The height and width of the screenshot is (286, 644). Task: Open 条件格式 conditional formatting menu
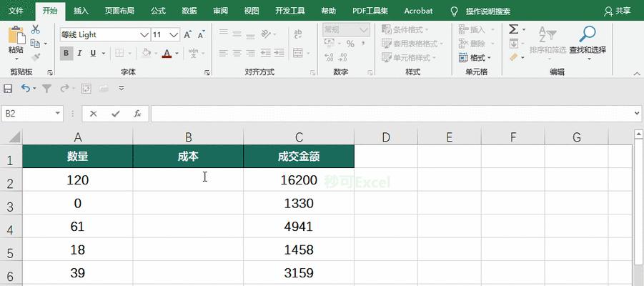405,29
